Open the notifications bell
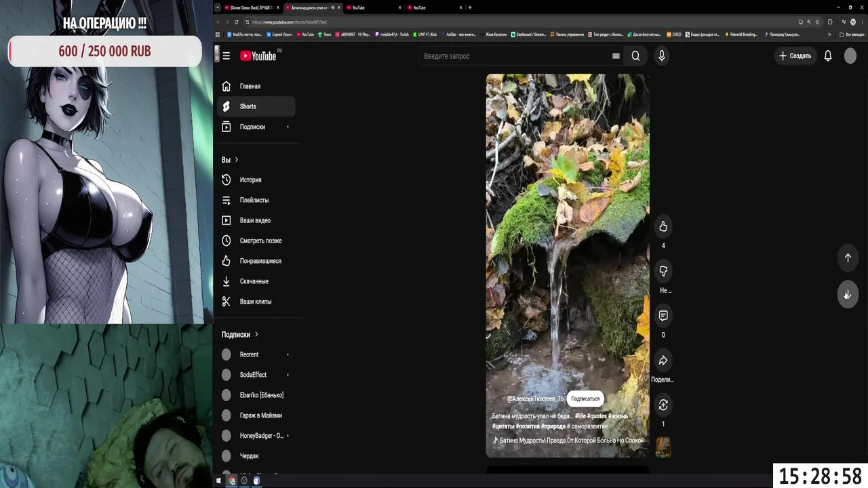 (828, 56)
